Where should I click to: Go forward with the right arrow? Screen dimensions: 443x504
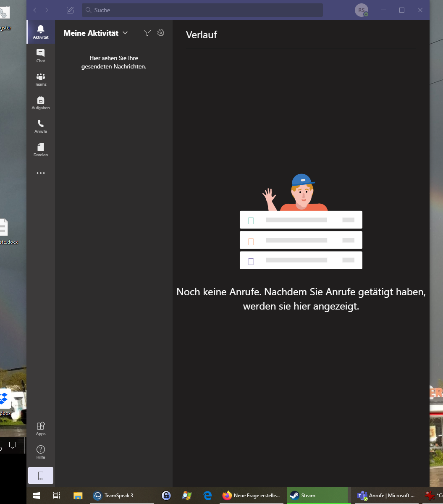pos(47,10)
